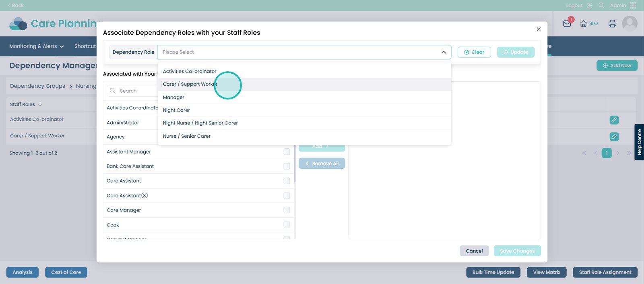The width and height of the screenshot is (644, 284).
Task: Open the apps grid icon beside Admin
Action: point(633,5)
